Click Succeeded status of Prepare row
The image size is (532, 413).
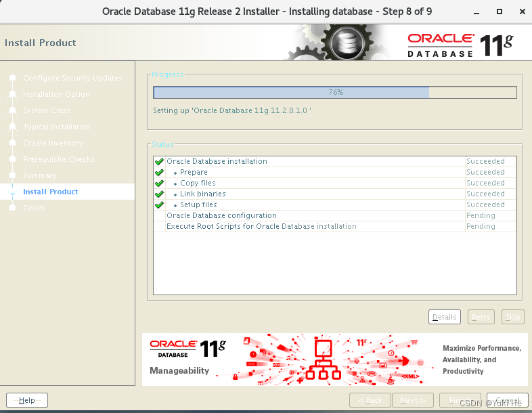click(x=485, y=172)
